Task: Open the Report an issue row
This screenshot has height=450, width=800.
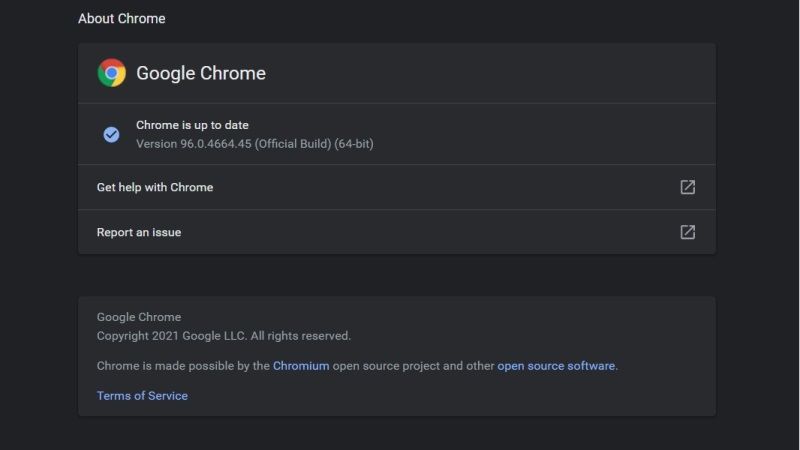Action: pyautogui.click(x=396, y=232)
